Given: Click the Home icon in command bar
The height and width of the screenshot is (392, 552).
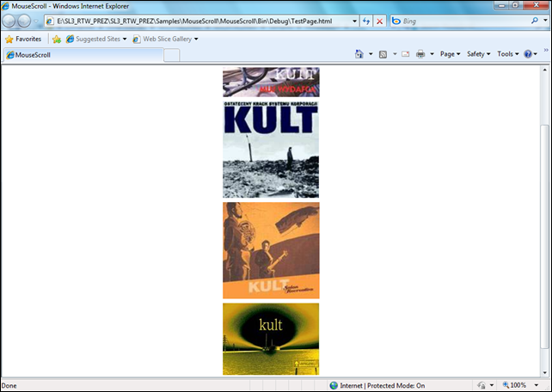Looking at the screenshot, I should click(x=359, y=54).
